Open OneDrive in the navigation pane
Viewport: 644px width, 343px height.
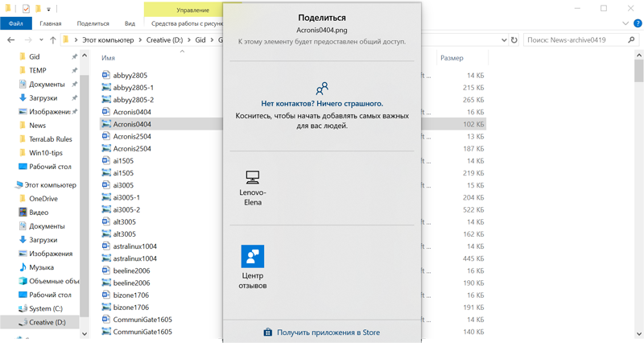43,199
